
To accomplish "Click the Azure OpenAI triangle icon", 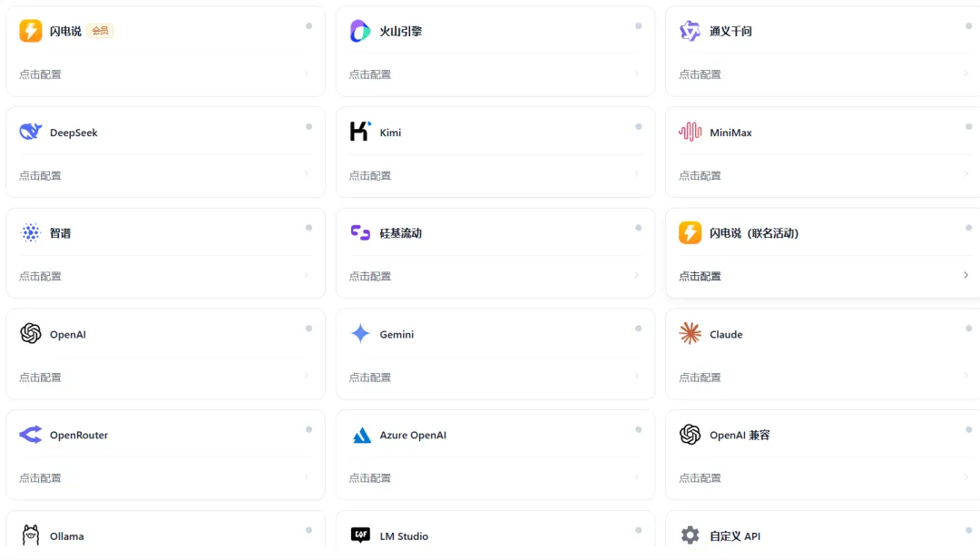I will click(x=360, y=435).
